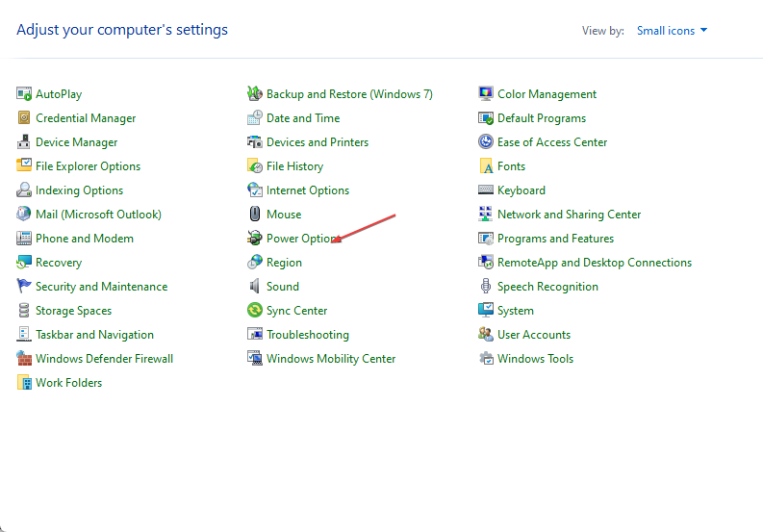Click the Region globe icon
This screenshot has width=763, height=532.
pos(255,262)
